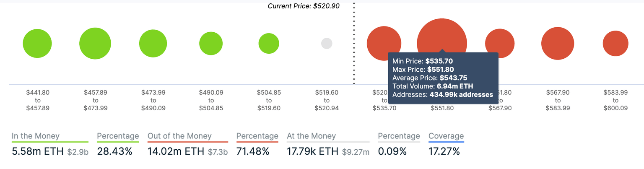Click the gray at-the-money bubble
Image resolution: width=644 pixels, height=169 pixels.
(327, 44)
